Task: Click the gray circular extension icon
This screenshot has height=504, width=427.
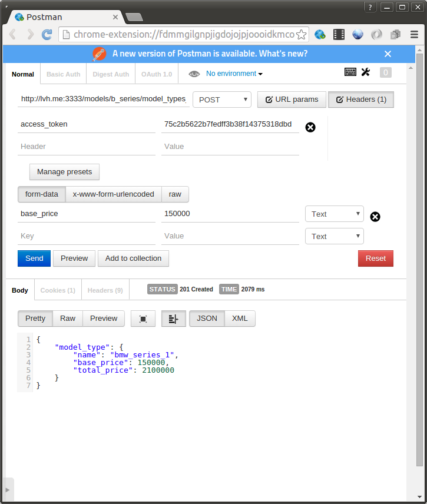Action: pos(376,34)
